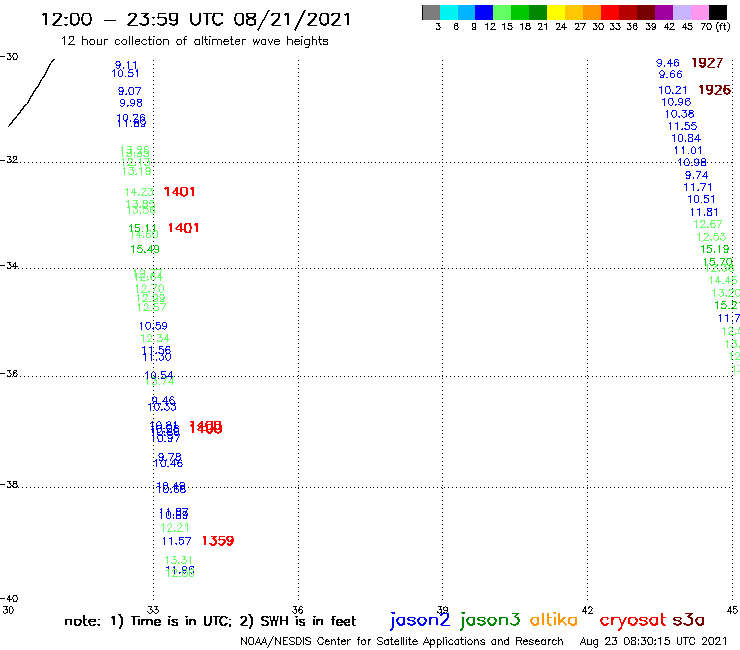The height and width of the screenshot is (650, 740).
Task: Select the 9.74 wave height reading
Action: 697,175
